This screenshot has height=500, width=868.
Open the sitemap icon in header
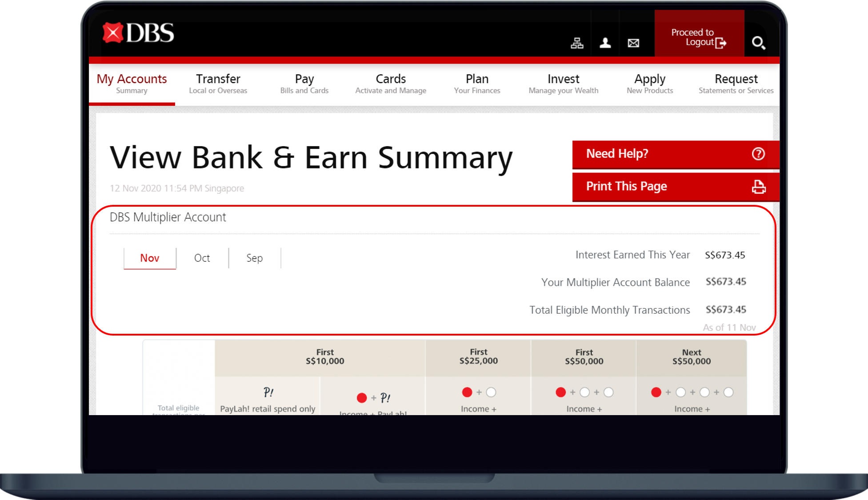click(577, 43)
